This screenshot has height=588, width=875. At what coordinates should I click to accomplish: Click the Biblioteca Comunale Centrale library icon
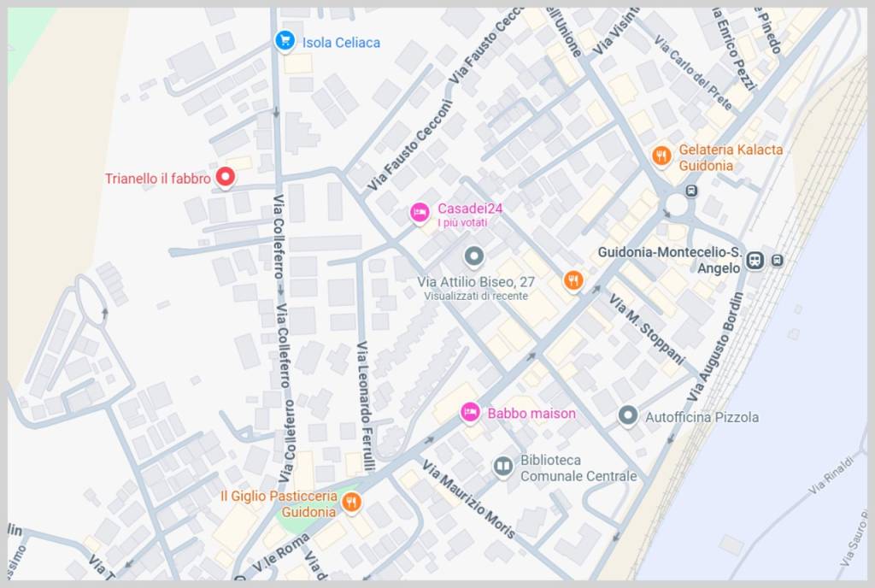click(x=502, y=466)
